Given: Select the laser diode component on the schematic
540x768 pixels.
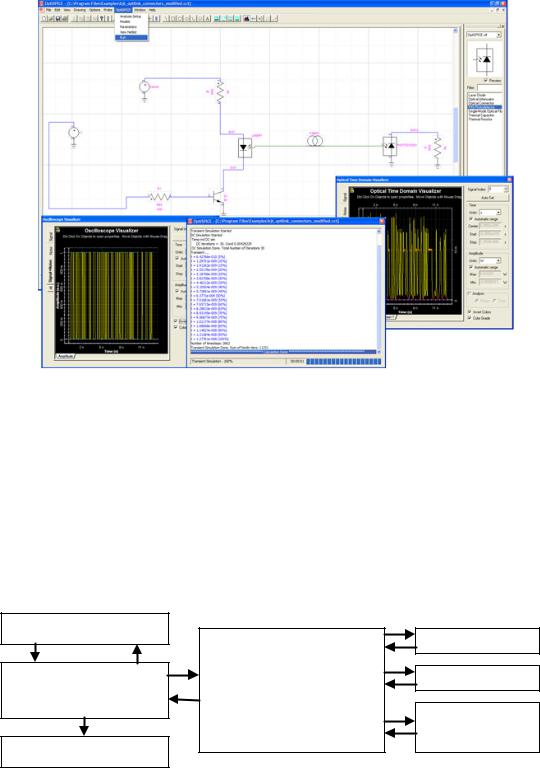Looking at the screenshot, I should (x=245, y=147).
